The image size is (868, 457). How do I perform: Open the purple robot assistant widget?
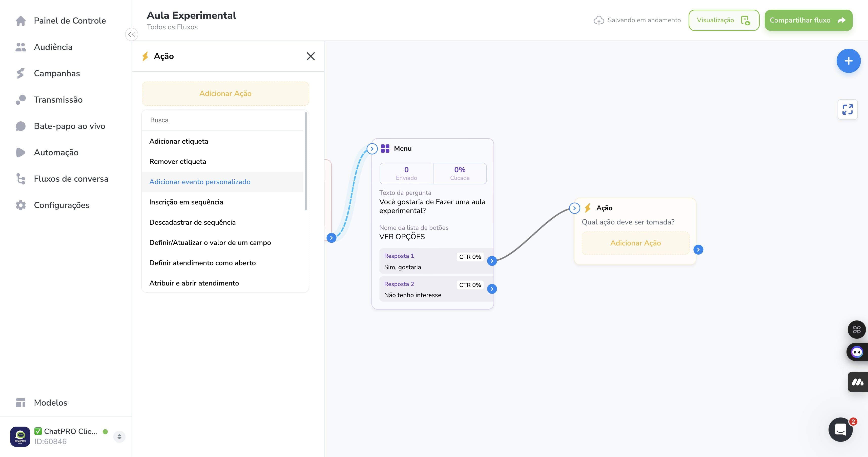click(x=857, y=352)
